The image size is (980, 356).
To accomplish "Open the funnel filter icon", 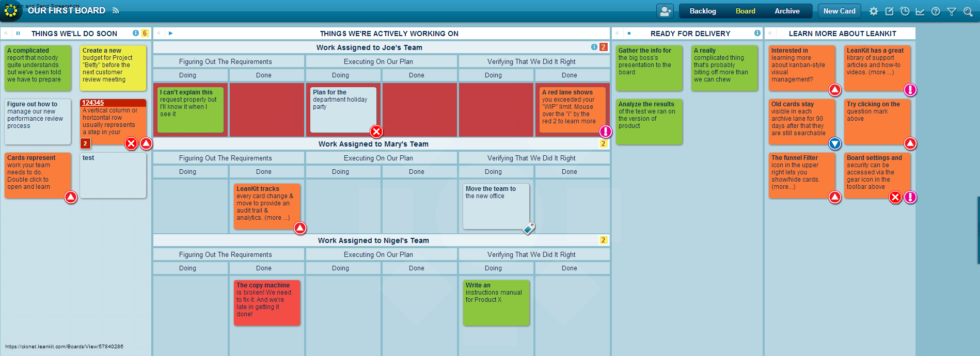I will (x=952, y=11).
